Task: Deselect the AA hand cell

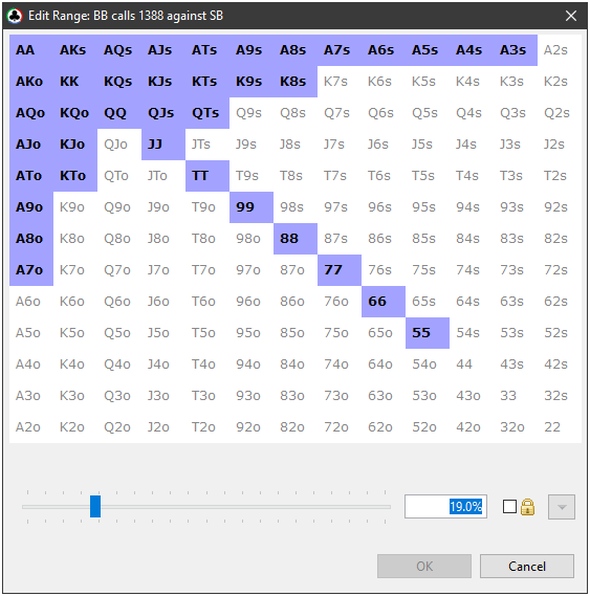Action: (x=31, y=50)
